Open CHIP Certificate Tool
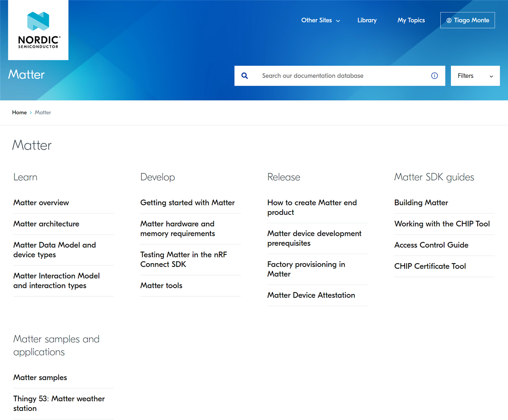Image resolution: width=508 pixels, height=420 pixels. tap(430, 266)
